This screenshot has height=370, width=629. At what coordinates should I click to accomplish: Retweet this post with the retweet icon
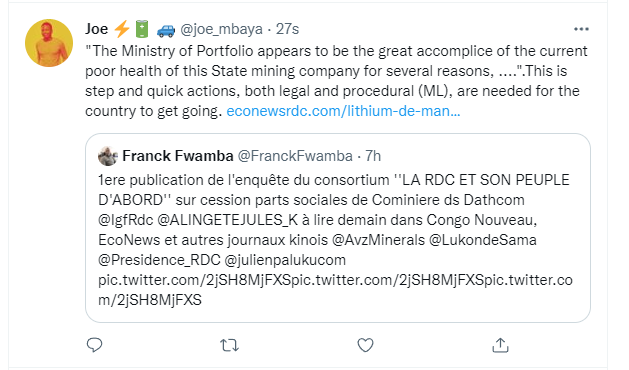point(229,345)
